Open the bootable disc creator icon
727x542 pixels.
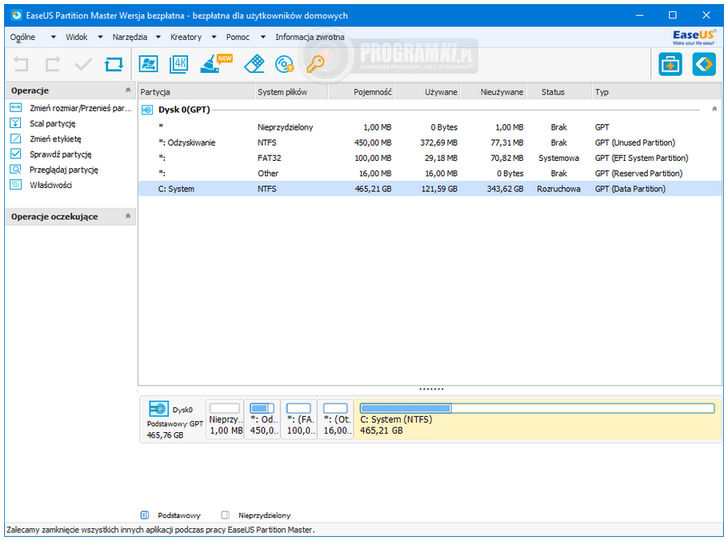[284, 64]
